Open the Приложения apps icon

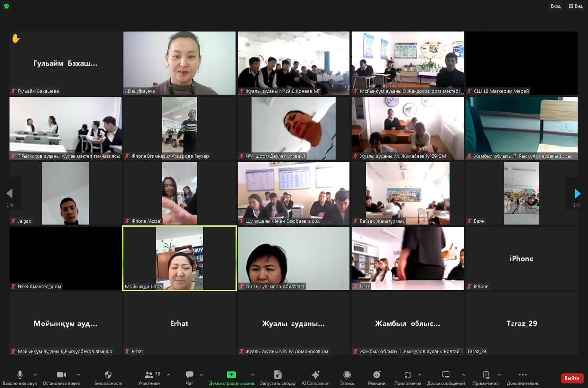[x=408, y=375]
